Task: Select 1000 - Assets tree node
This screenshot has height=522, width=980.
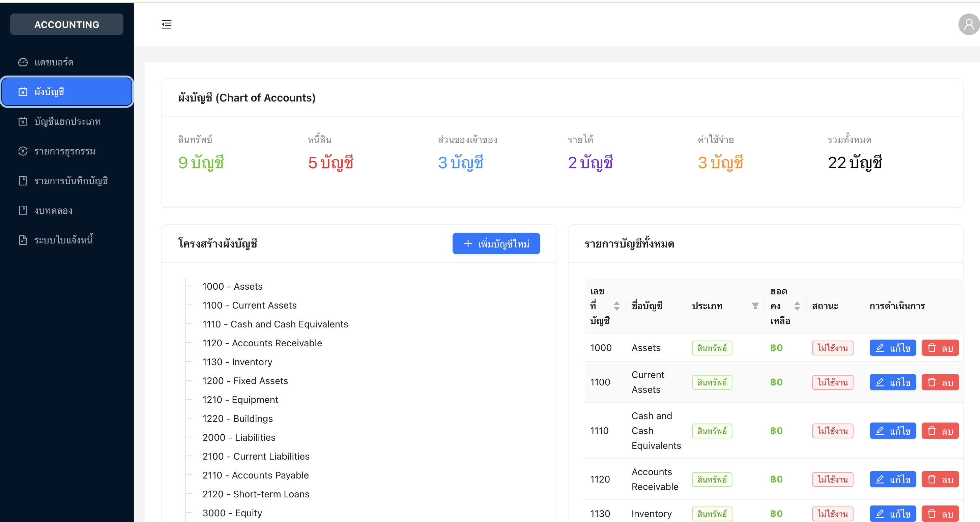Action: [x=232, y=287]
